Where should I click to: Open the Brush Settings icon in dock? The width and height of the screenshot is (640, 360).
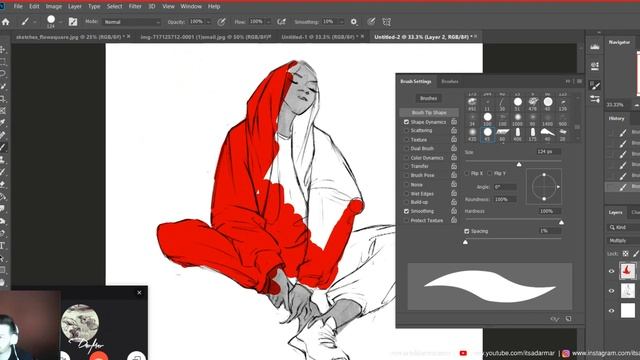point(595,85)
